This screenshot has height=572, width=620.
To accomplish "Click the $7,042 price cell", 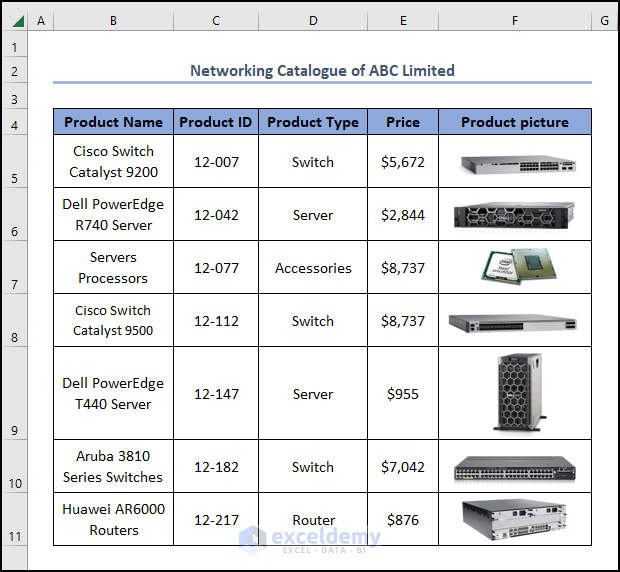I will [403, 466].
